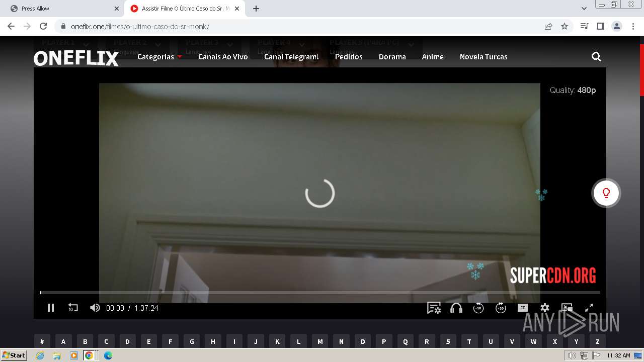Open Canal Telegram! link
The height and width of the screenshot is (362, 644).
coord(291,57)
